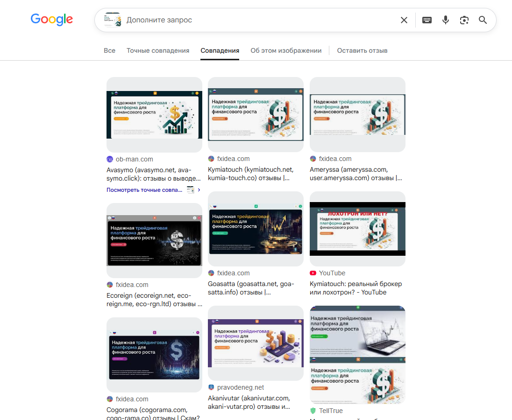The height and width of the screenshot is (420, 512).
Task: Click fxidea.com favicon above Ecoreign title
Action: [x=110, y=285]
